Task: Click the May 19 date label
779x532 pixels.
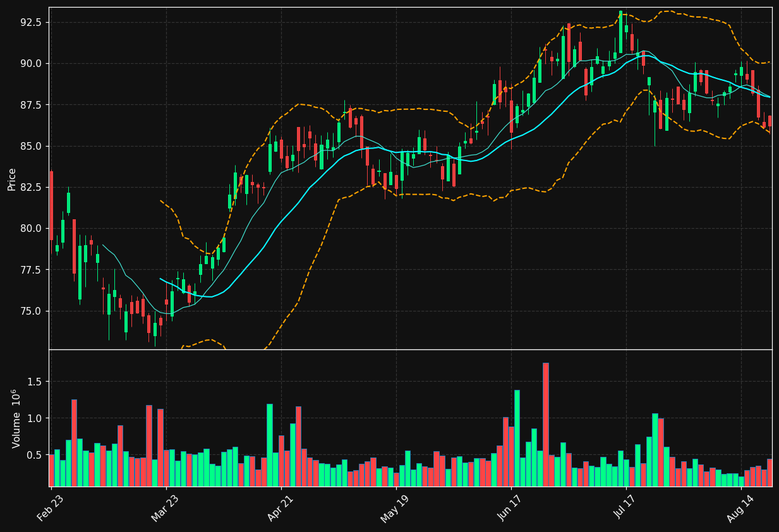Action: tap(394, 507)
